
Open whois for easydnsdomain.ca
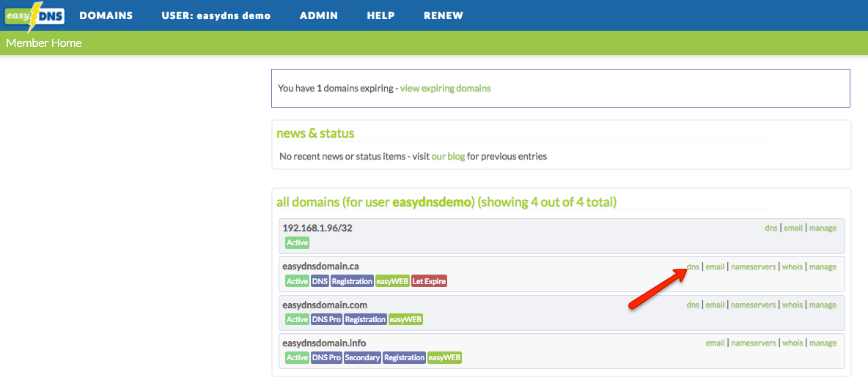[792, 267]
